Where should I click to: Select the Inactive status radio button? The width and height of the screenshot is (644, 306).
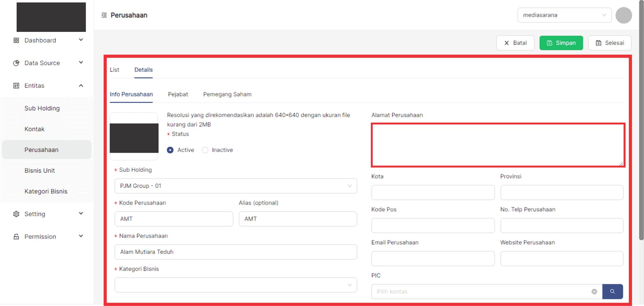[x=205, y=150]
